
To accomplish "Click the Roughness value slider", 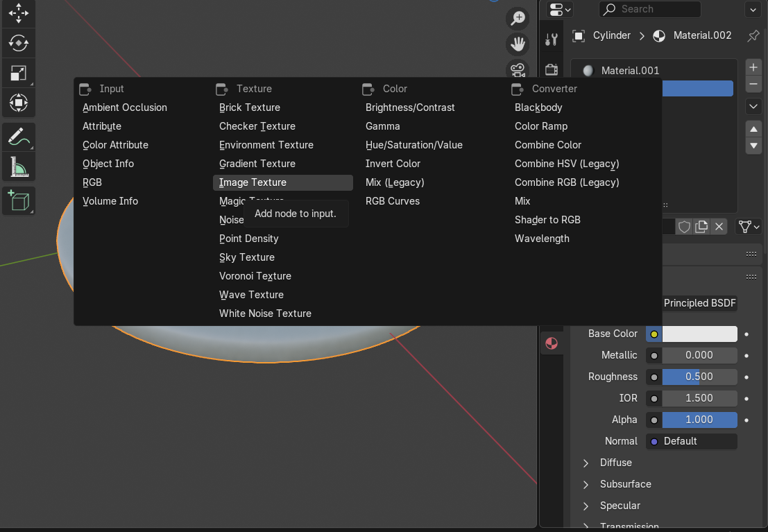I will 699,377.
